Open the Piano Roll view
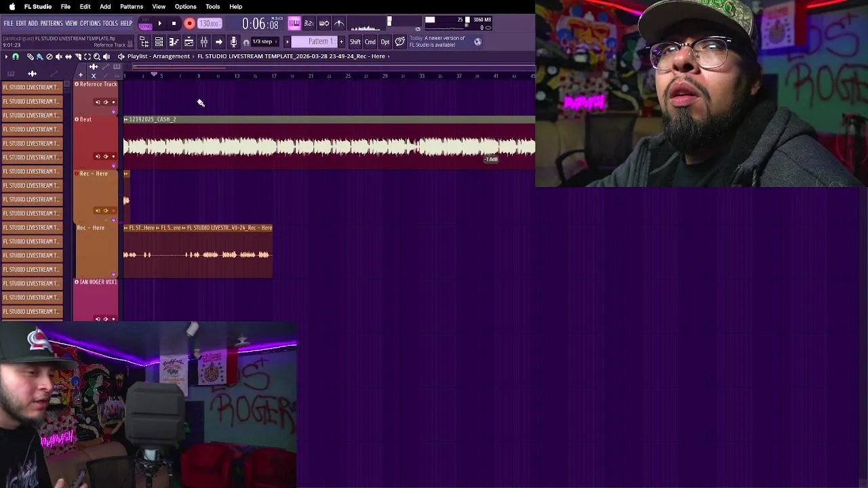This screenshot has height=488, width=868. pos(174,42)
